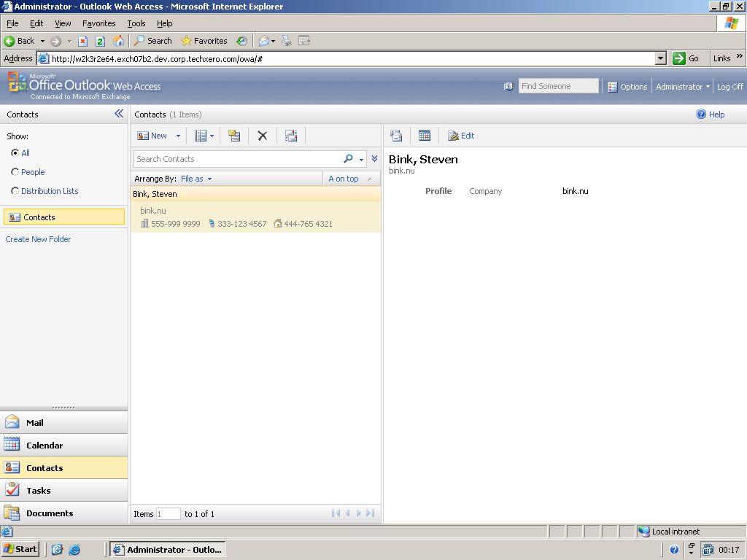Go to the last page arrow icon

371,514
